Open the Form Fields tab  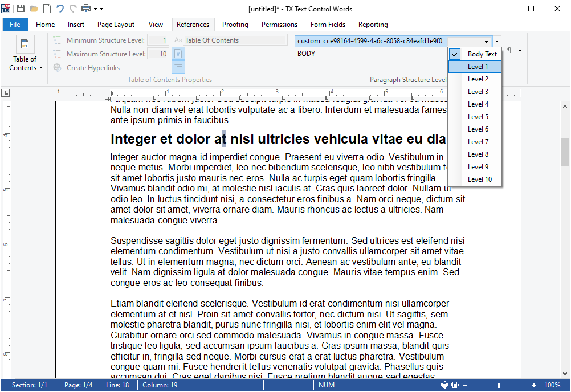tap(328, 24)
